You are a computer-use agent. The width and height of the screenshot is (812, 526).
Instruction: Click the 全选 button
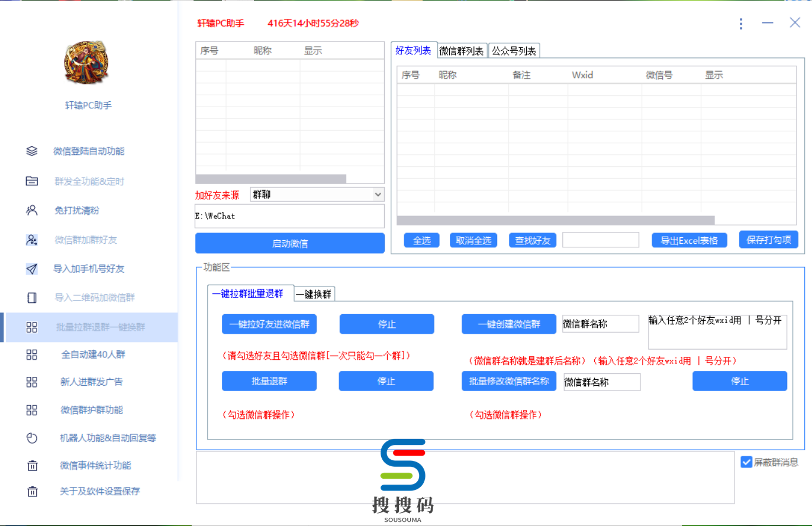[421, 240]
